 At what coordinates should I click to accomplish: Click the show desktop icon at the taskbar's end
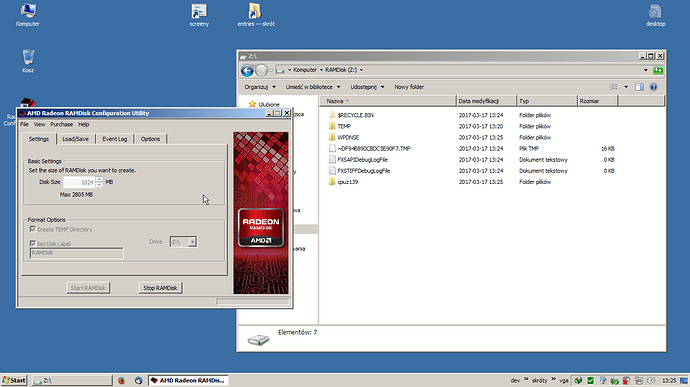pos(684,380)
